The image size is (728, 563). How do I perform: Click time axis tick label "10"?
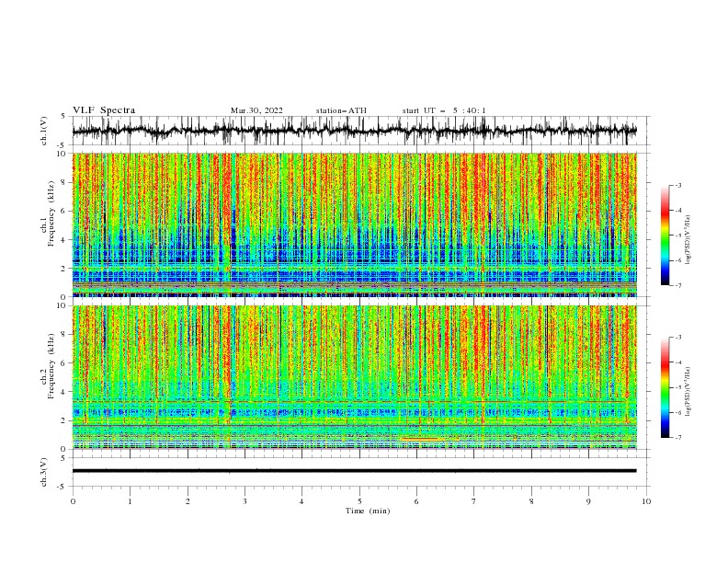coord(646,501)
